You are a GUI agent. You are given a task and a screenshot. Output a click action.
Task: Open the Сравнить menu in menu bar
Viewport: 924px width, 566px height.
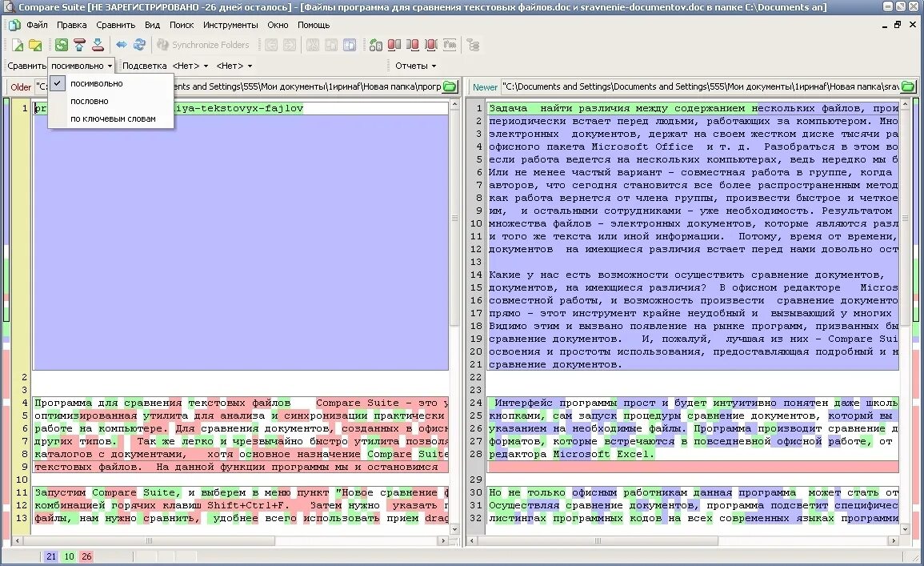tap(116, 25)
